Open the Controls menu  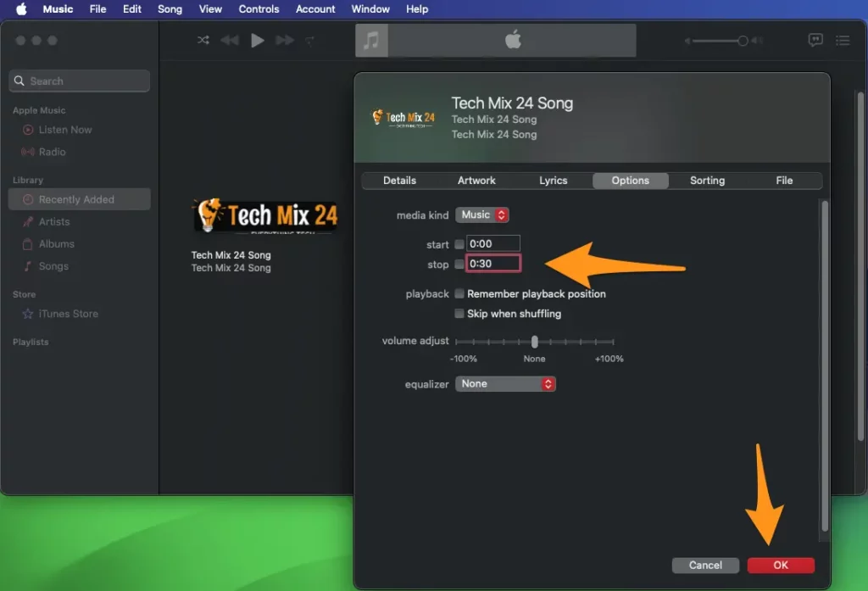click(259, 8)
